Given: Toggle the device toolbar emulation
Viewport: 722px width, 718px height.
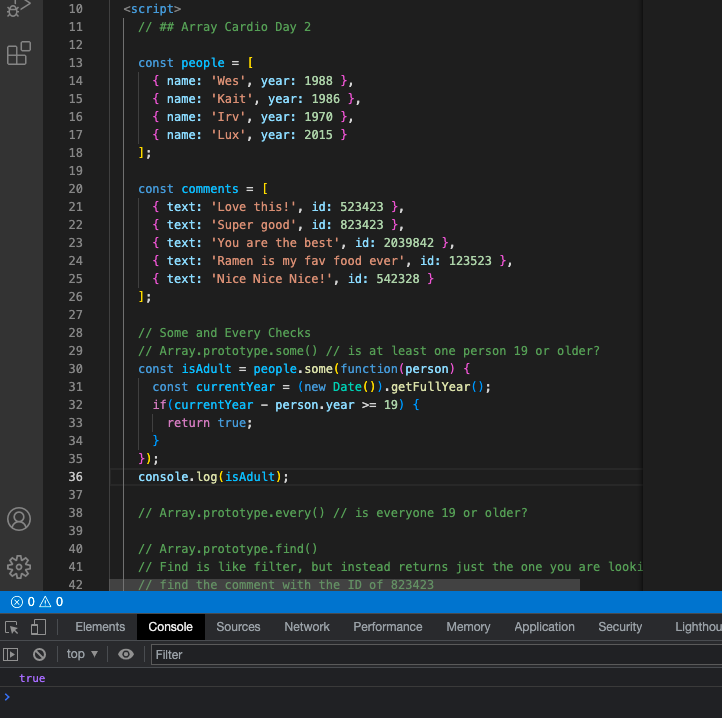Looking at the screenshot, I should (x=38, y=627).
